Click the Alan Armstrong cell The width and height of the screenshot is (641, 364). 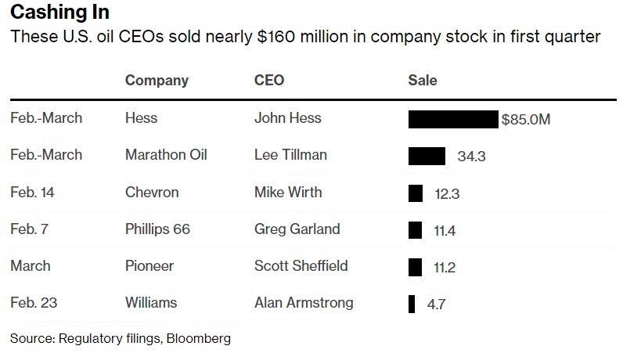304,303
